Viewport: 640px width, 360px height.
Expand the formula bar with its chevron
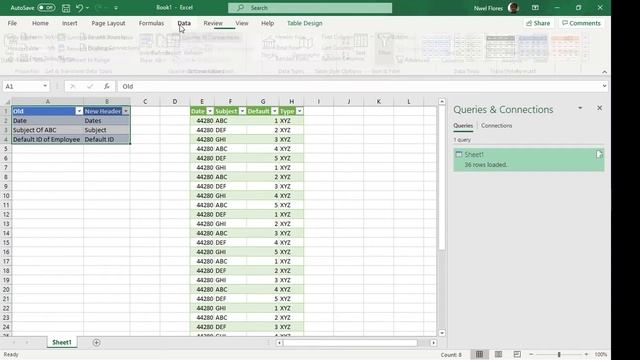[604, 86]
